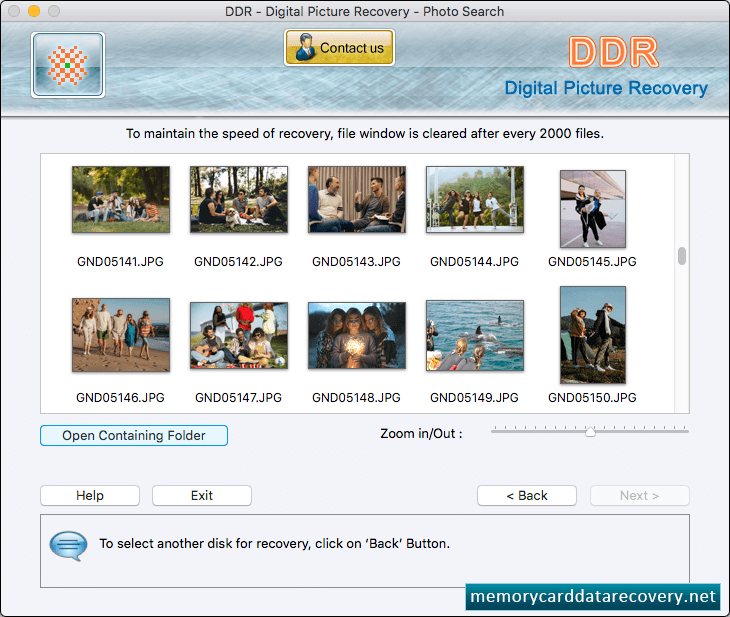Click the file name GND05149.JPG
The width and height of the screenshot is (730, 617).
coord(474,398)
